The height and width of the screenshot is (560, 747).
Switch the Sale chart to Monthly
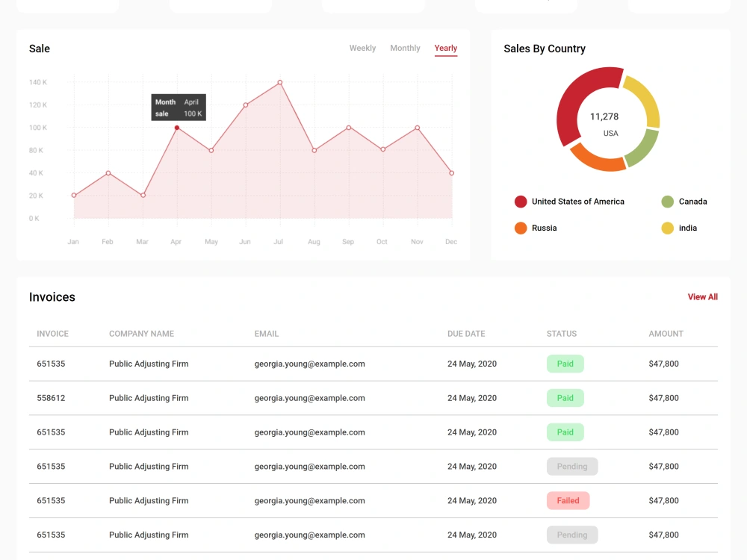coord(405,48)
